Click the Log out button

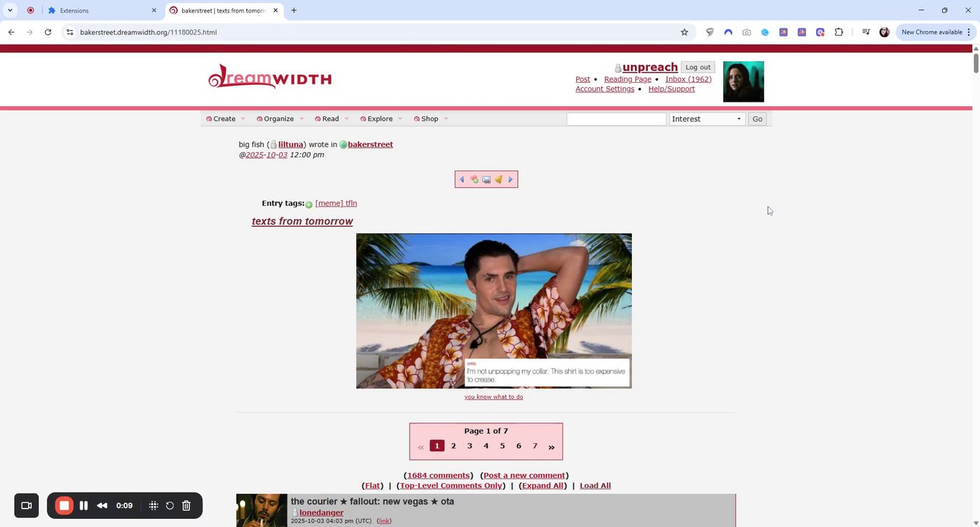pos(698,67)
